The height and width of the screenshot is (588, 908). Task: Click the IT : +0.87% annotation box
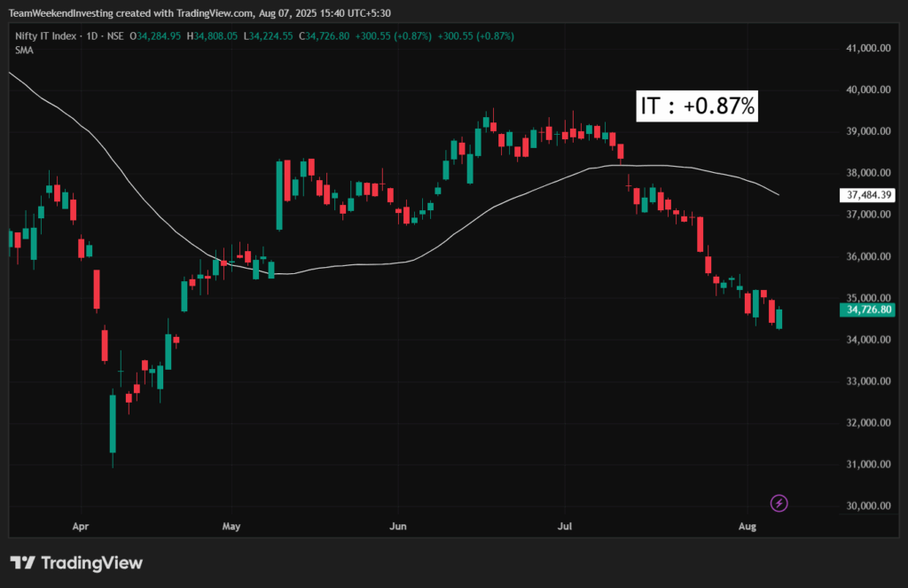click(x=697, y=106)
